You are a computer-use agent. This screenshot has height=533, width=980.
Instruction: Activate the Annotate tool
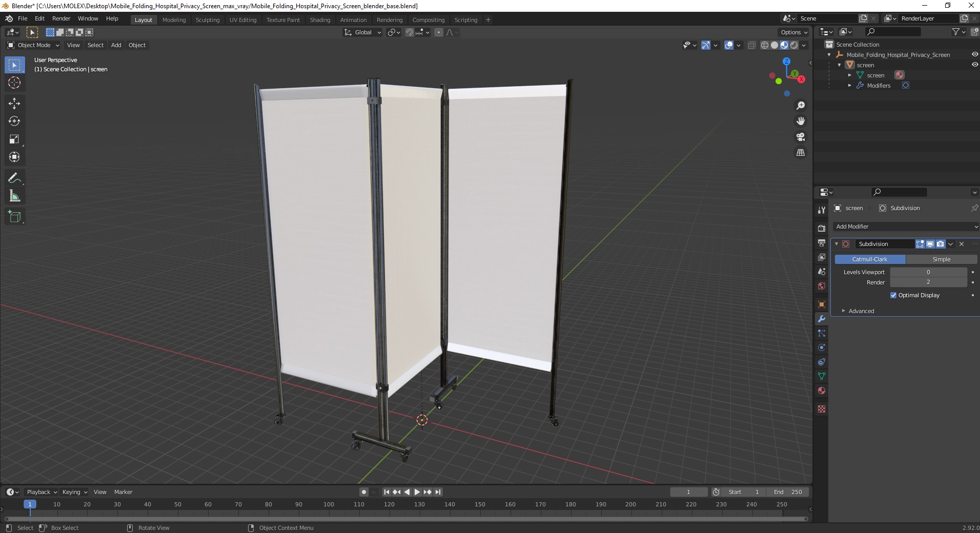pos(14,178)
